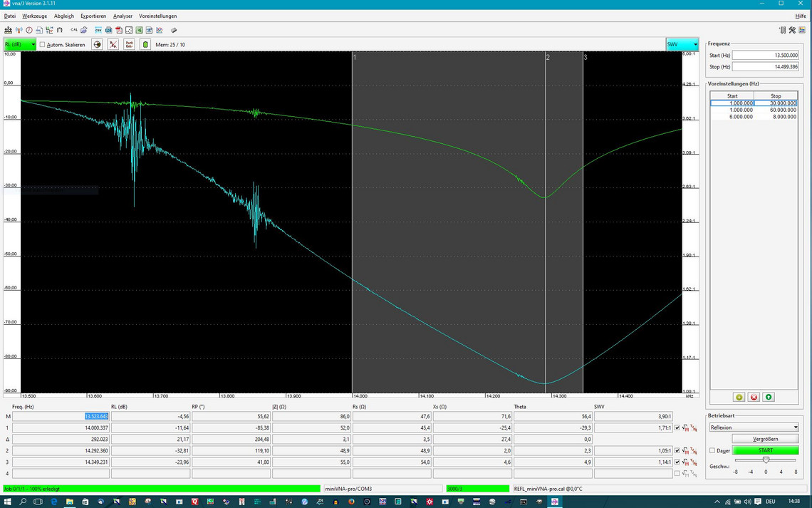Click marker 3 line label in chart
812x508 pixels.
coord(585,58)
